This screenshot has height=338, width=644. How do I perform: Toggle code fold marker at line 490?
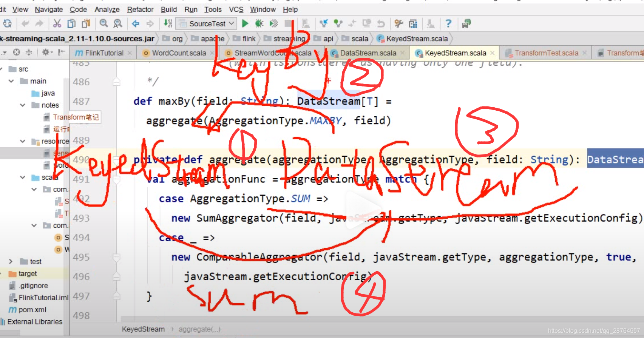[x=117, y=160]
